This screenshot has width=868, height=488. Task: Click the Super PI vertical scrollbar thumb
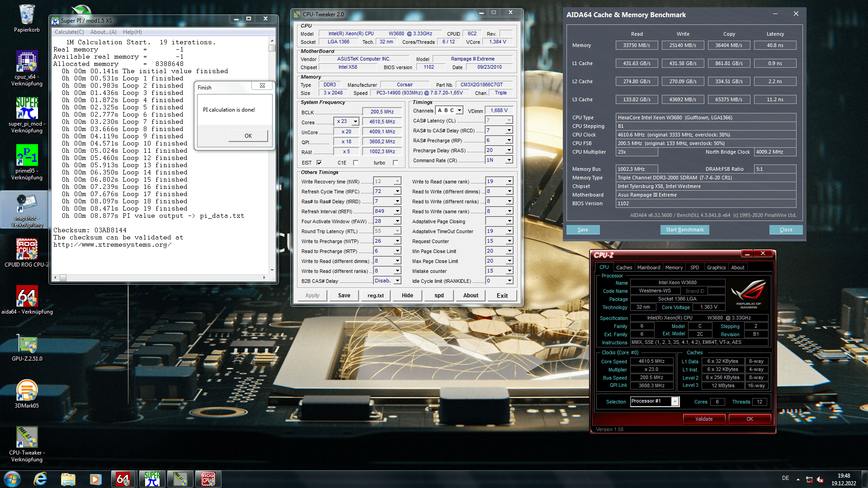pyautogui.click(x=272, y=48)
